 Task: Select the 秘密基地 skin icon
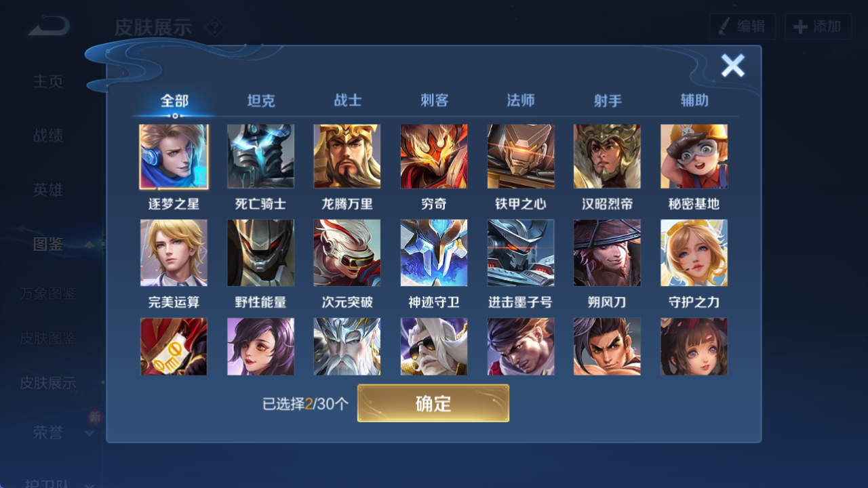click(x=694, y=157)
